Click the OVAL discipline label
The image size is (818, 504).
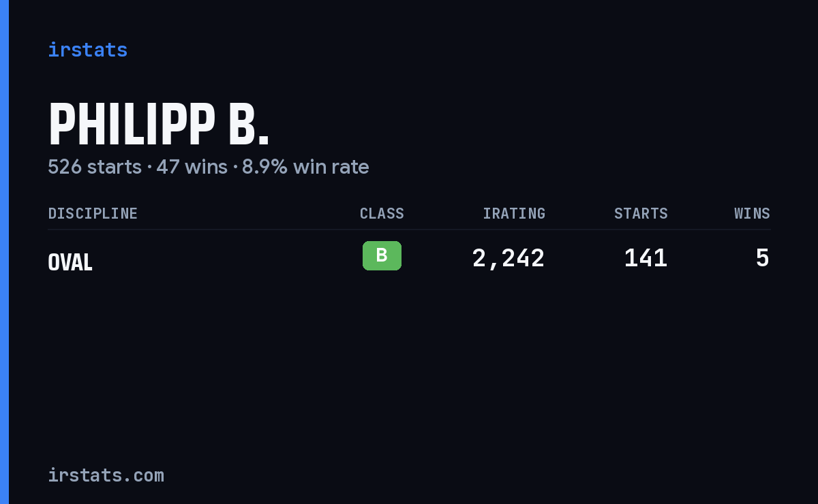[70, 262]
